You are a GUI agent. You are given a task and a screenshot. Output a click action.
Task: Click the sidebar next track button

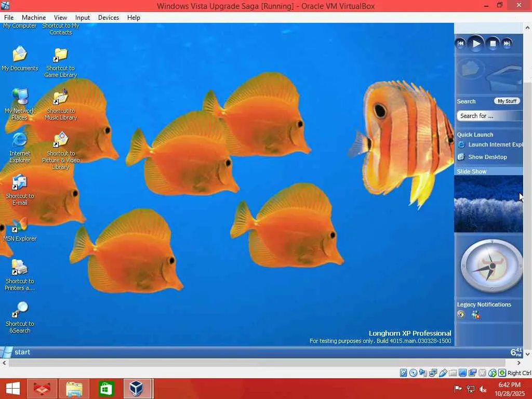(507, 44)
